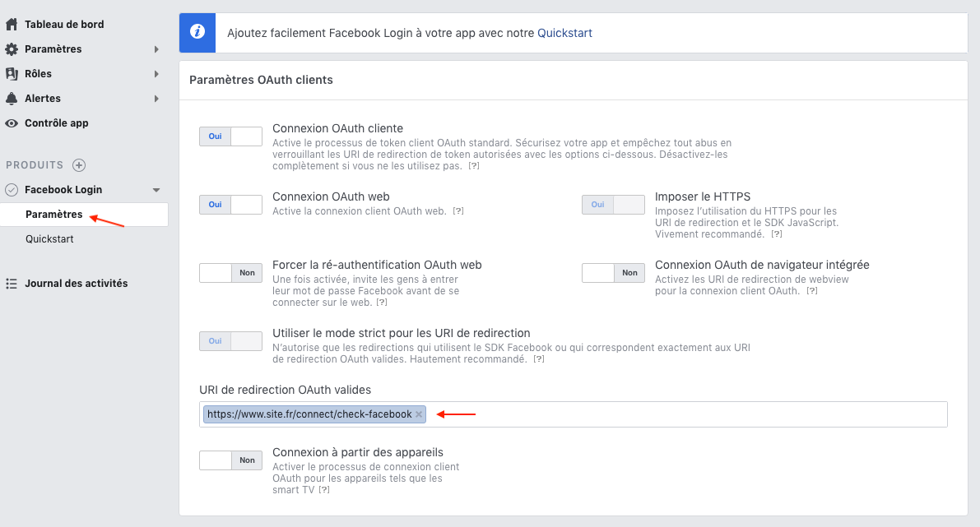Enable Connexion OAuth de navigateur intégrée
Image resolution: width=980 pixels, height=527 pixels.
[x=613, y=273]
